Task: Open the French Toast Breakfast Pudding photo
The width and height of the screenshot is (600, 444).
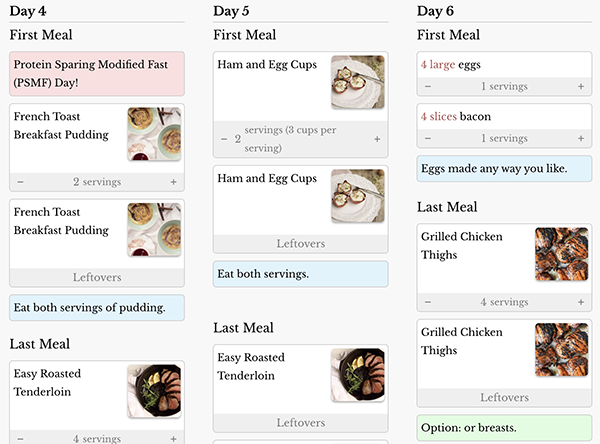Action: point(154,134)
